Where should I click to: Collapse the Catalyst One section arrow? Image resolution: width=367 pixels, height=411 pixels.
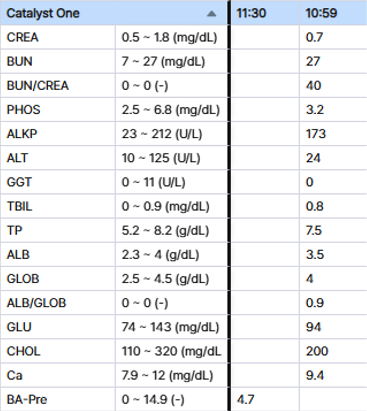click(211, 14)
